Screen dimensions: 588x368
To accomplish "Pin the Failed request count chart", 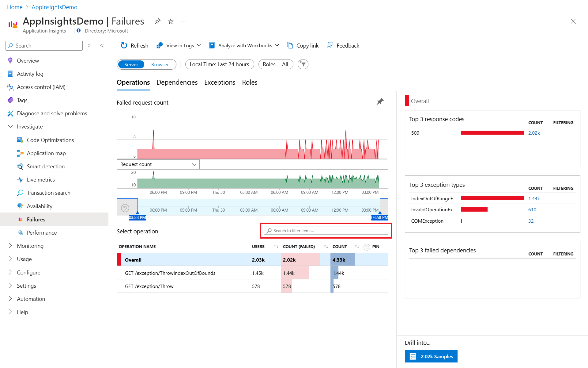I will click(380, 102).
